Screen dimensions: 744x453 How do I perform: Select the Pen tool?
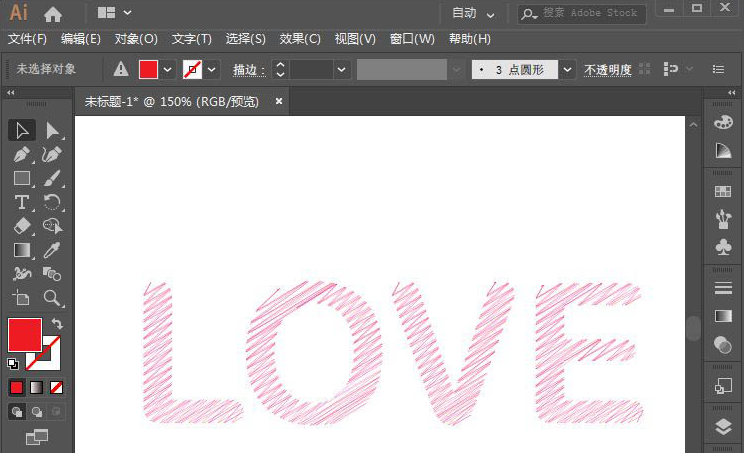point(22,155)
